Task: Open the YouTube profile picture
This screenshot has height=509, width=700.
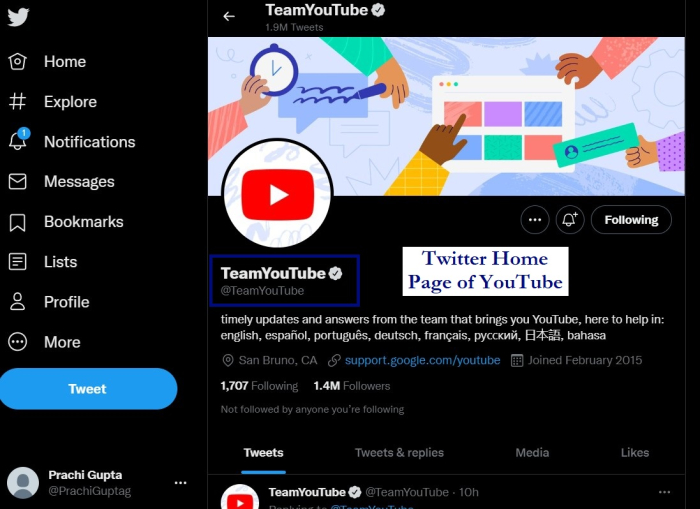Action: [277, 193]
